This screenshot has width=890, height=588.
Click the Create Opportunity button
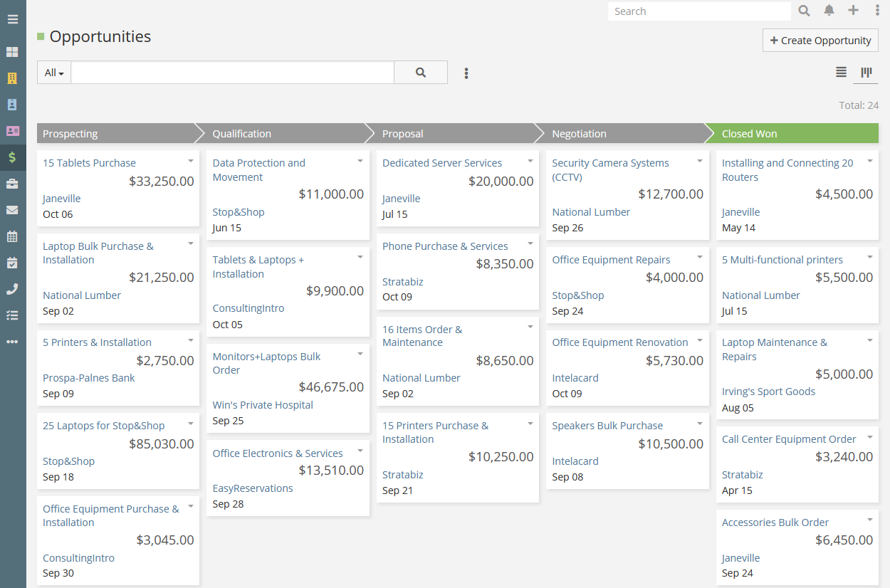coord(820,41)
